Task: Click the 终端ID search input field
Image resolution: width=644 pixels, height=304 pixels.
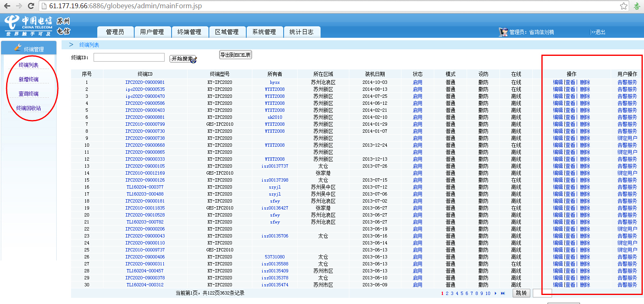Action: (x=129, y=58)
